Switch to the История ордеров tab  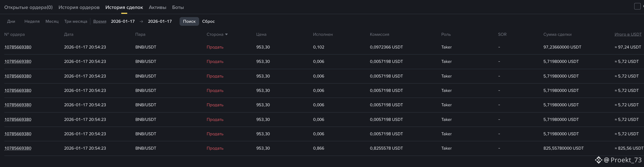click(x=79, y=7)
